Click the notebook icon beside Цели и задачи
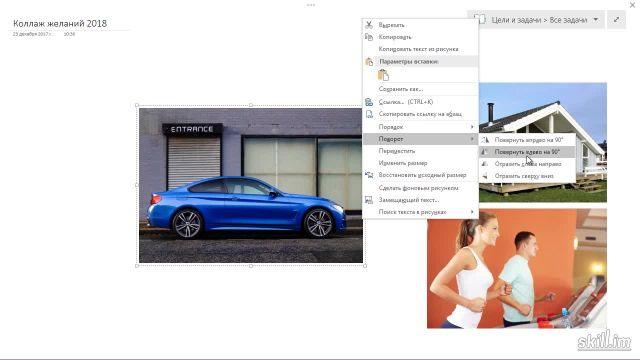This screenshot has height=360, width=640. tap(480, 20)
